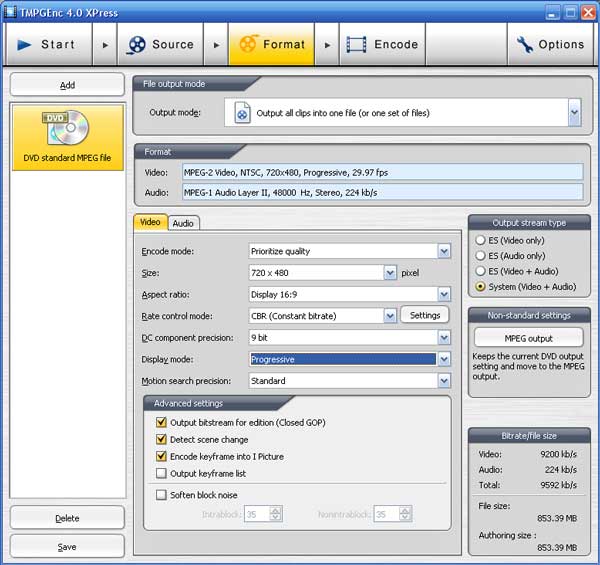Uncheck Output bitstream for edition (Closed GOP)

pyautogui.click(x=161, y=422)
